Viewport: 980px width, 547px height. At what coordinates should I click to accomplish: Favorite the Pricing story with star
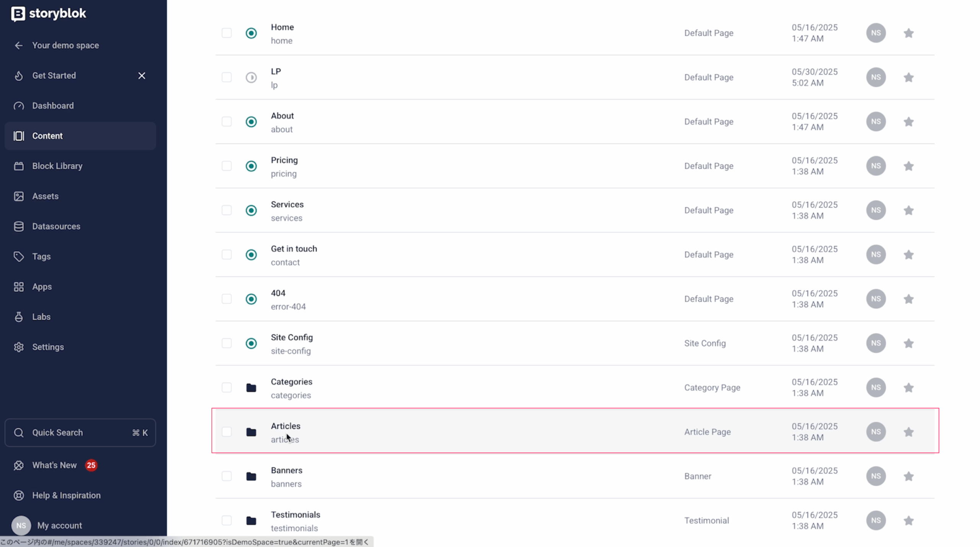click(x=908, y=166)
